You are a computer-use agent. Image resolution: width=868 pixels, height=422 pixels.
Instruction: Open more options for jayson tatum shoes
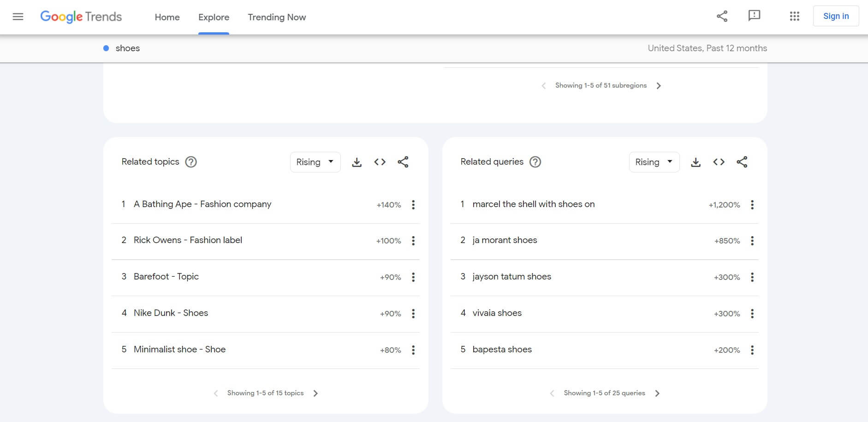752,277
